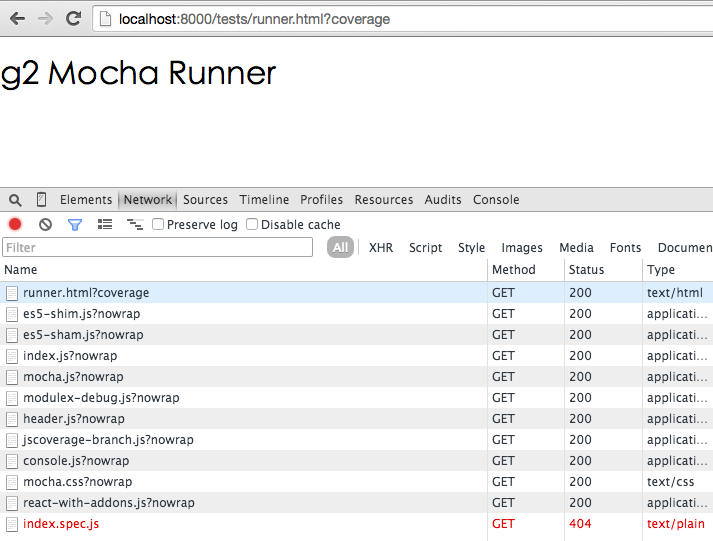Switch to large request rows icon
Screen dimensions: 713x541
[x=105, y=224]
